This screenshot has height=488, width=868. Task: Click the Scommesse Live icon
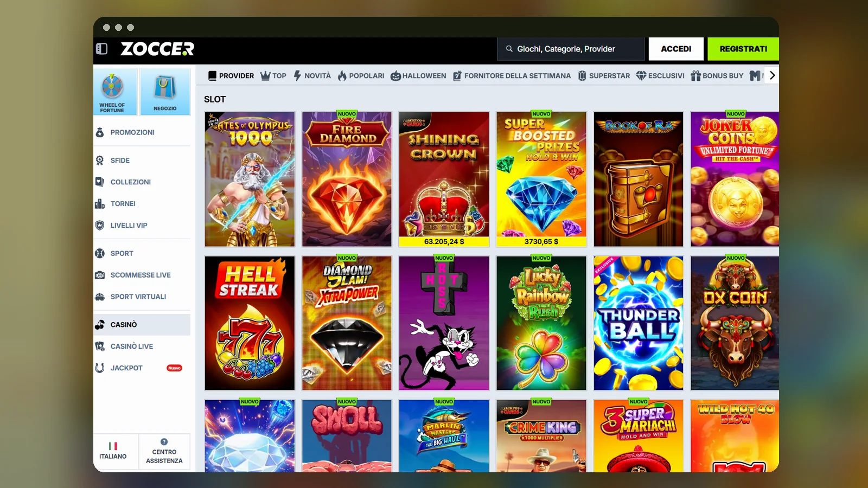click(100, 275)
